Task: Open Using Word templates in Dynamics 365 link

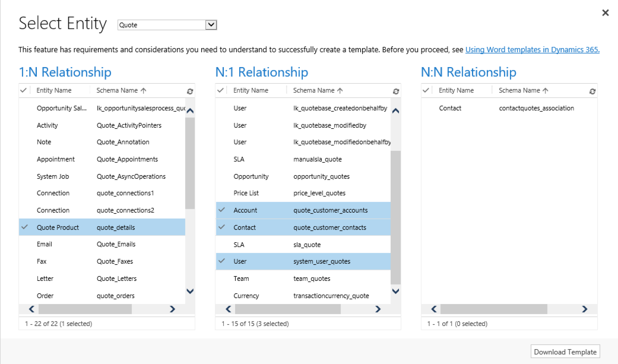Action: click(x=532, y=49)
